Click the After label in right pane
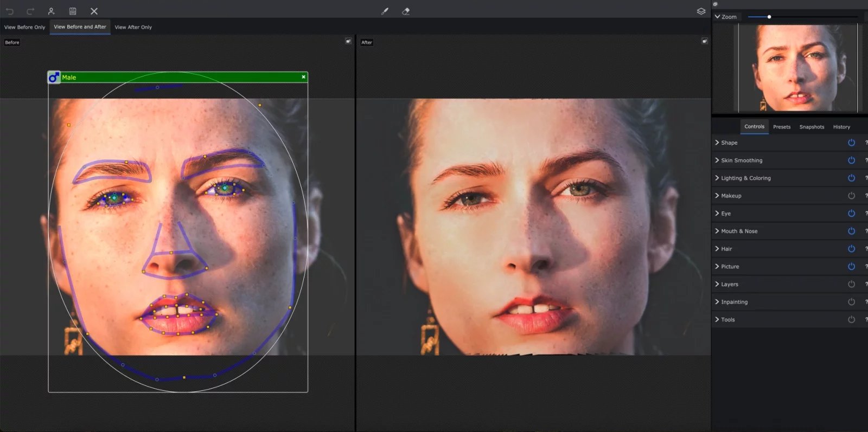This screenshot has height=432, width=868. click(367, 42)
